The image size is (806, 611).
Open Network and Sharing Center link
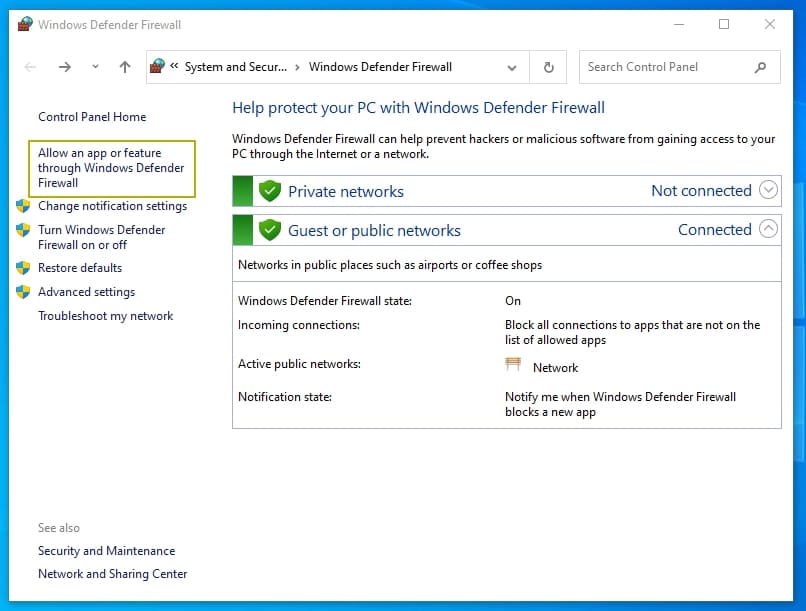pyautogui.click(x=113, y=573)
